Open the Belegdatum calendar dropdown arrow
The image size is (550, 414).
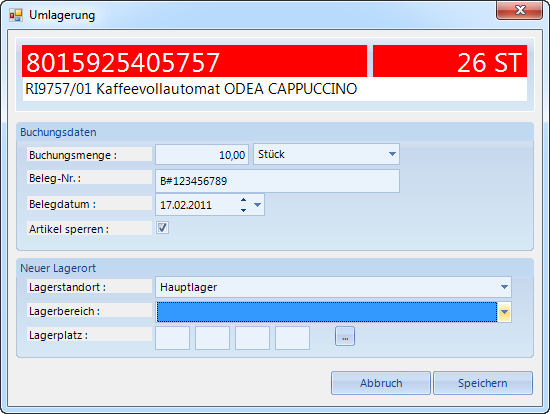(x=257, y=205)
